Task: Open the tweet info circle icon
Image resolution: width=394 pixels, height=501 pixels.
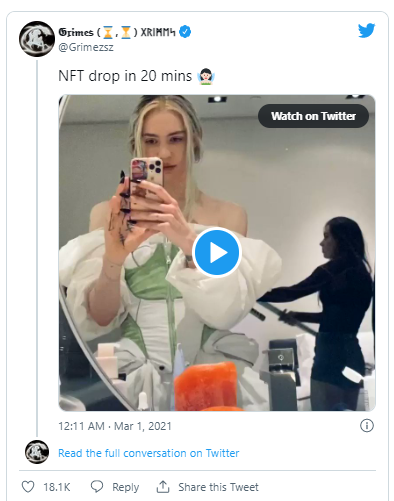Action: tap(367, 426)
